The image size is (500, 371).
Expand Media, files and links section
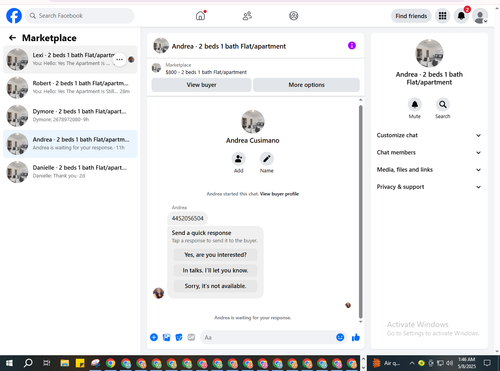pyautogui.click(x=429, y=170)
